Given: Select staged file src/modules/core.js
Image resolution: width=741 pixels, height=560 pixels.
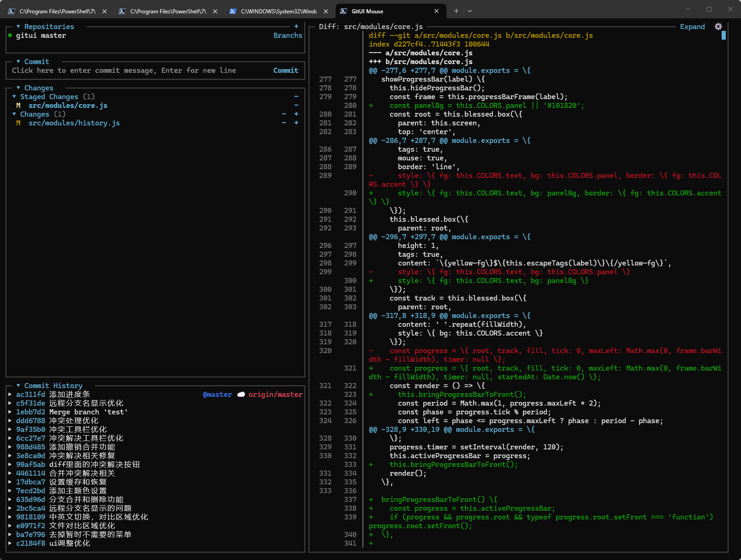Looking at the screenshot, I should click(x=68, y=106).
